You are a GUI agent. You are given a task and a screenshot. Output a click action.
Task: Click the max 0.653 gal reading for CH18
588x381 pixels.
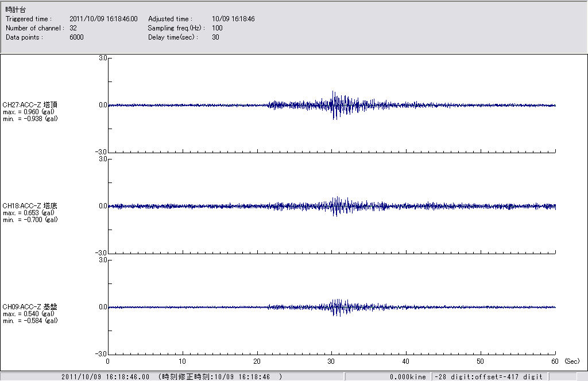tap(29, 212)
